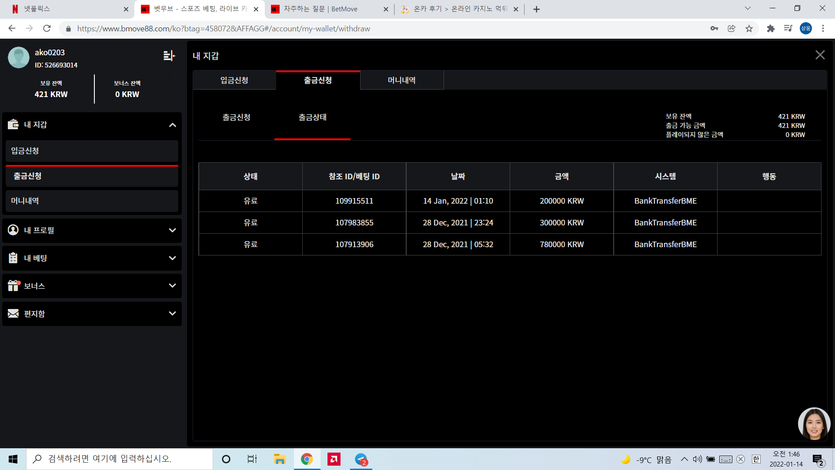This screenshot has width=835, height=470.
Task: Click reference ID 107983855
Action: [354, 223]
